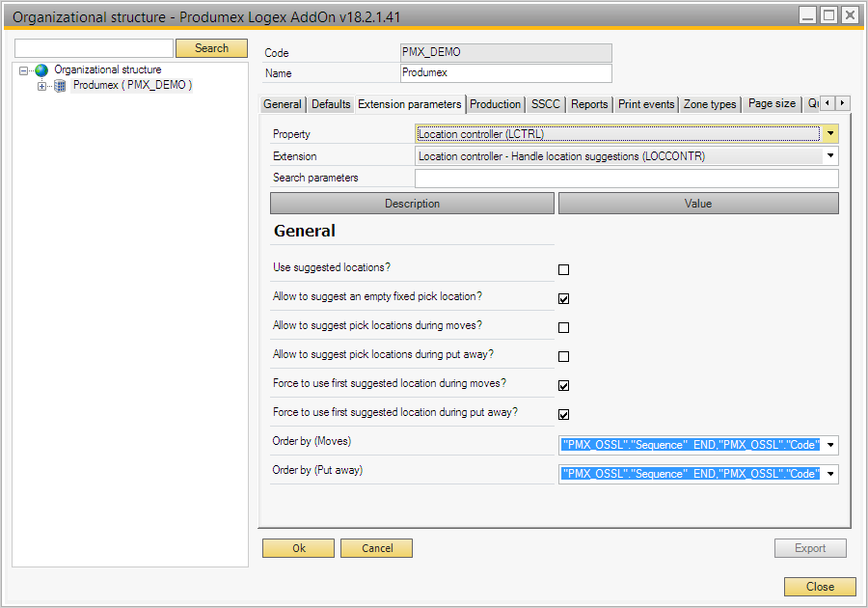Image resolution: width=868 pixels, height=608 pixels.
Task: Click the Ok button
Action: (x=299, y=548)
